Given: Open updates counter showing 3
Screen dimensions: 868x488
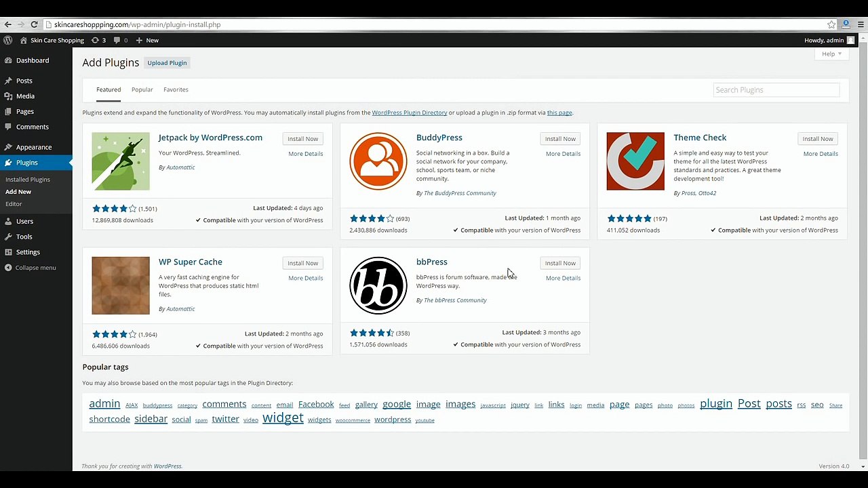Looking at the screenshot, I should click(98, 40).
